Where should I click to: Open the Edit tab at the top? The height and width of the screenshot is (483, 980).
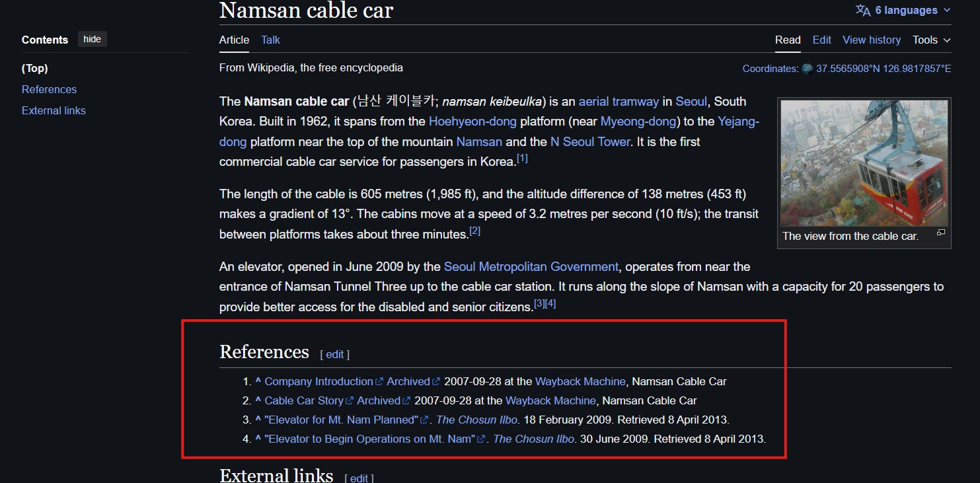pyautogui.click(x=821, y=40)
